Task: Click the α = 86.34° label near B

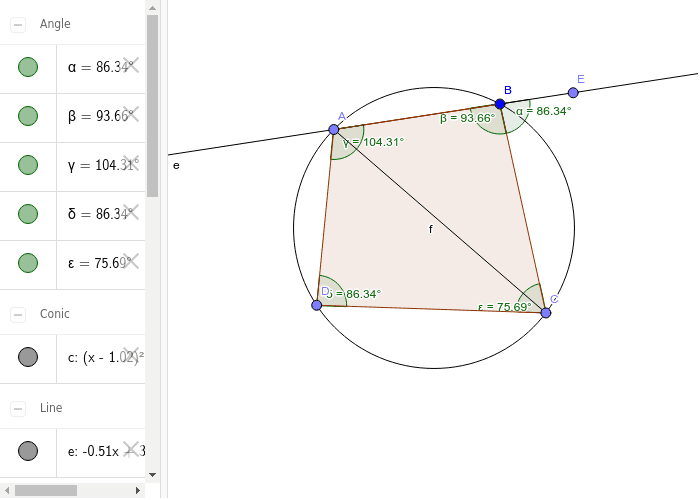Action: [544, 111]
